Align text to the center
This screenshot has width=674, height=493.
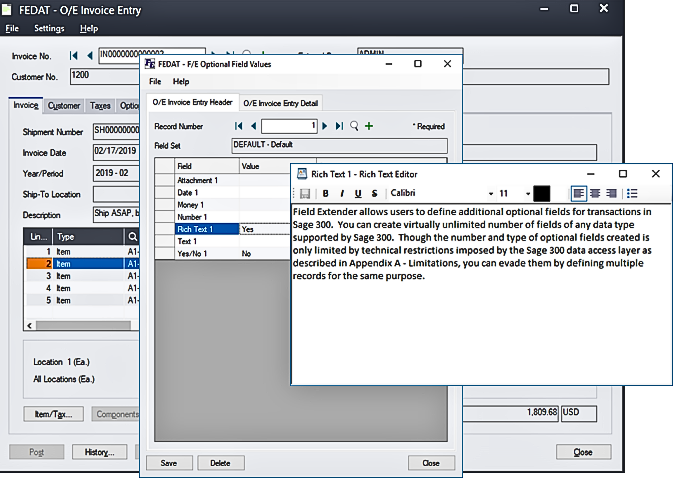pyautogui.click(x=596, y=193)
